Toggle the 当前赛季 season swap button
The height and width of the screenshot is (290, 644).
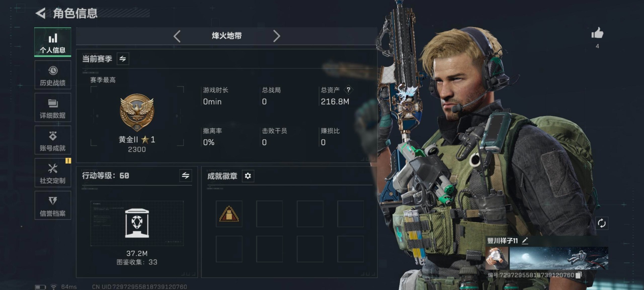[123, 59]
